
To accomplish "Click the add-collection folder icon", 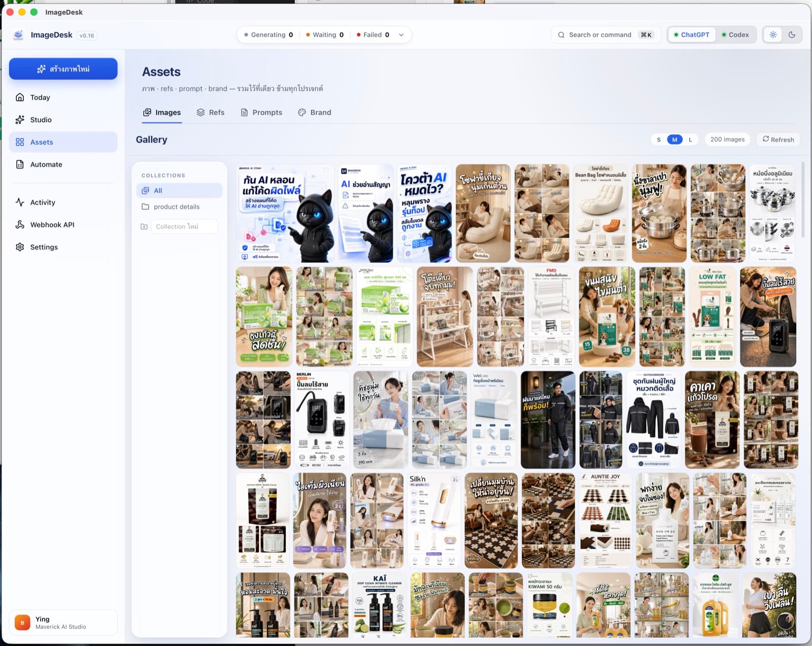I will [x=144, y=226].
